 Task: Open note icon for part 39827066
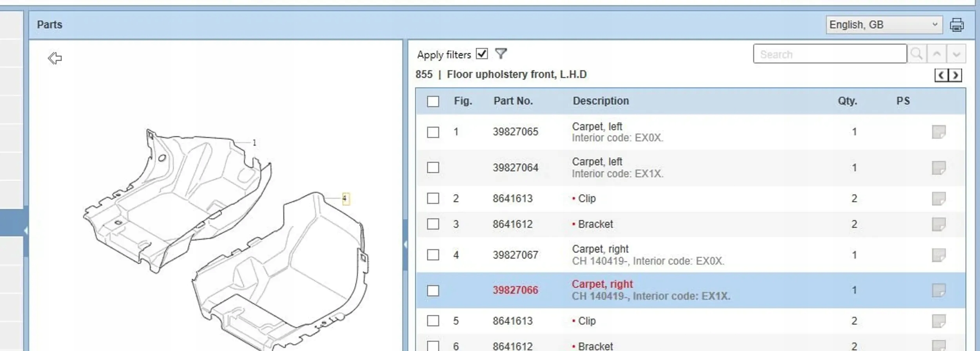coord(939,291)
